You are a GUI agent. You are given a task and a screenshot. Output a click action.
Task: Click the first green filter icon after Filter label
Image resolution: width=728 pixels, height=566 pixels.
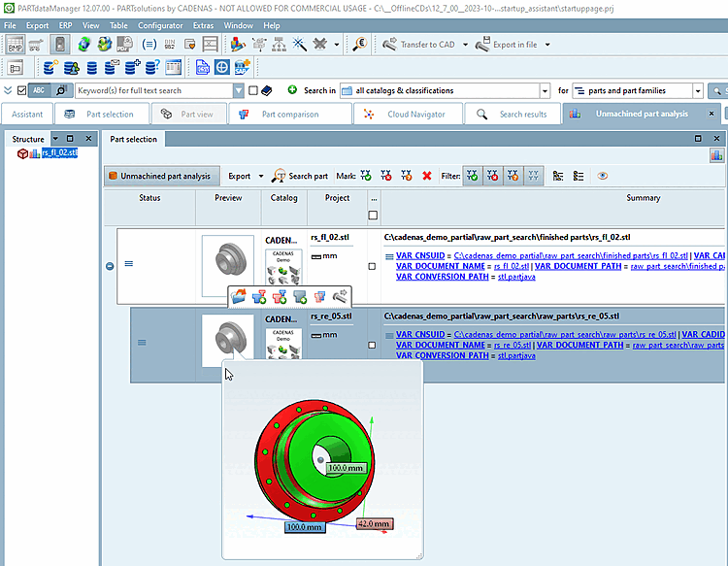472,176
